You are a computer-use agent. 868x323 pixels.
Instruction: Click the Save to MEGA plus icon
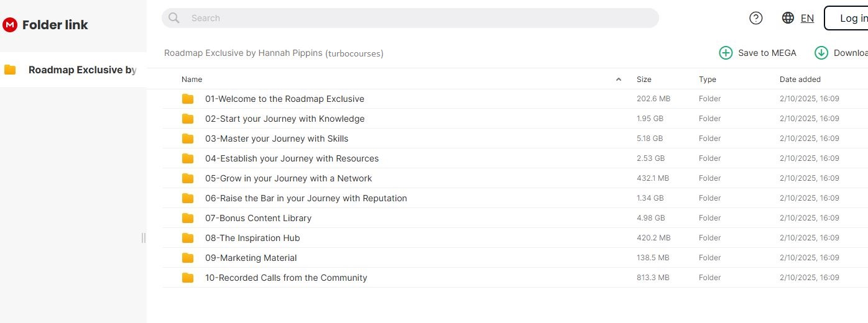pos(726,53)
